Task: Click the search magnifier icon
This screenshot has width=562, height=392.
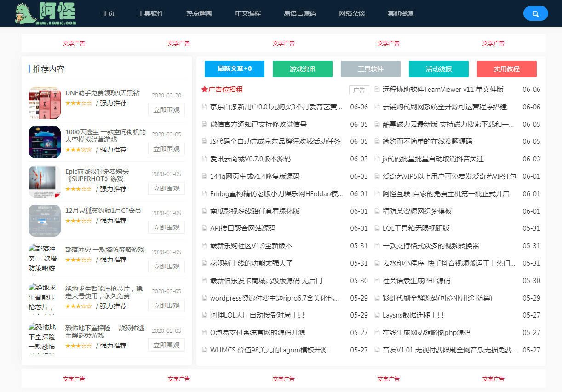Action: click(x=535, y=13)
